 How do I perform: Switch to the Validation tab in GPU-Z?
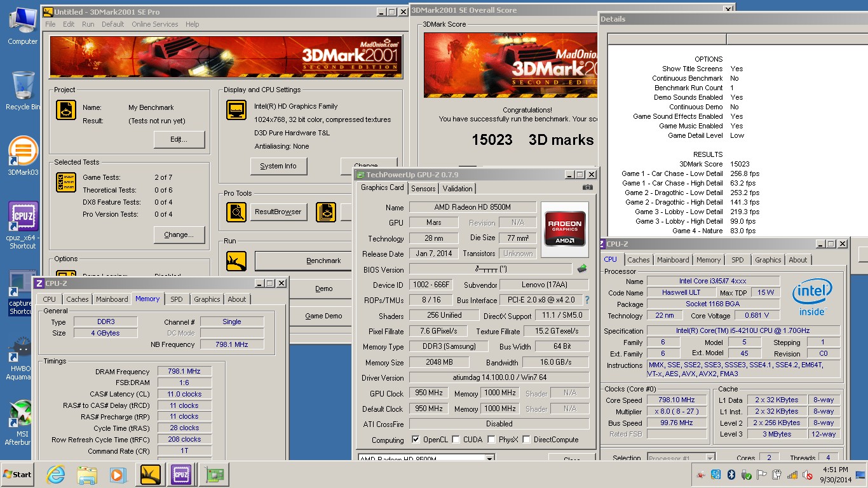click(458, 189)
